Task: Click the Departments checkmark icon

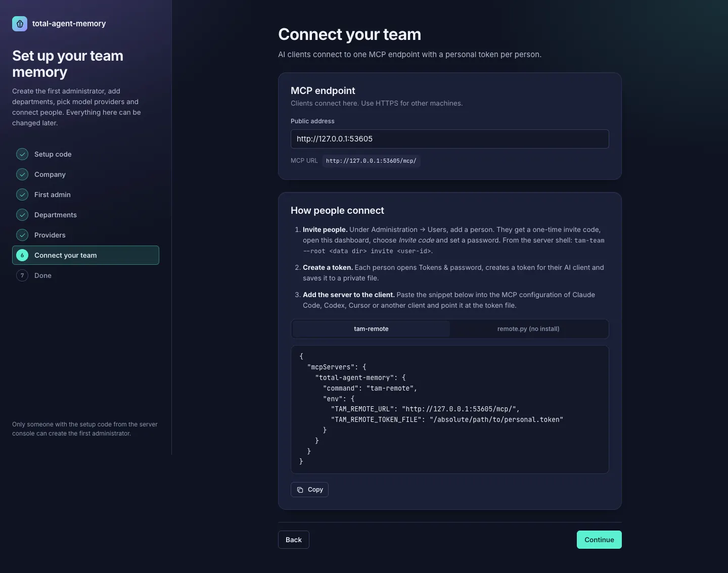Action: (x=22, y=215)
